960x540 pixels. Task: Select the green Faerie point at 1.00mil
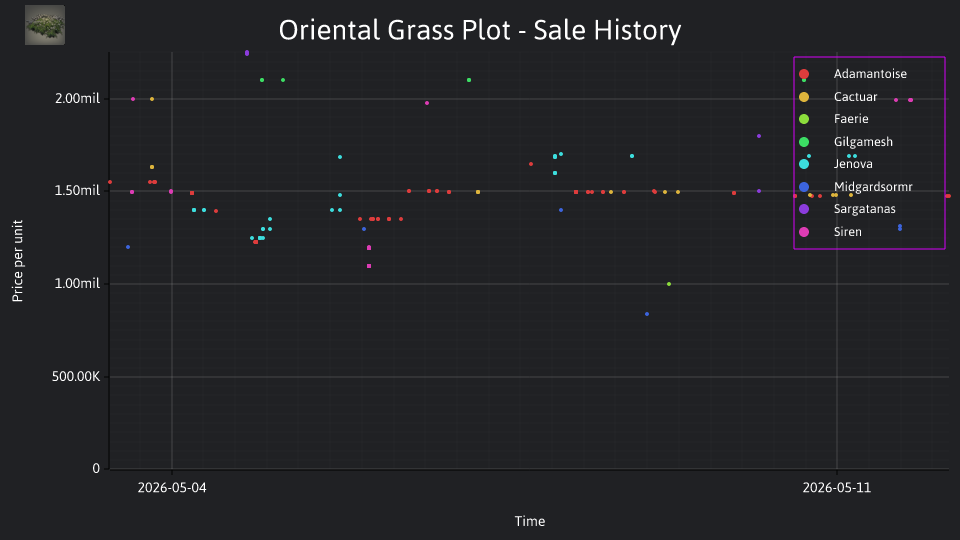[x=669, y=284]
